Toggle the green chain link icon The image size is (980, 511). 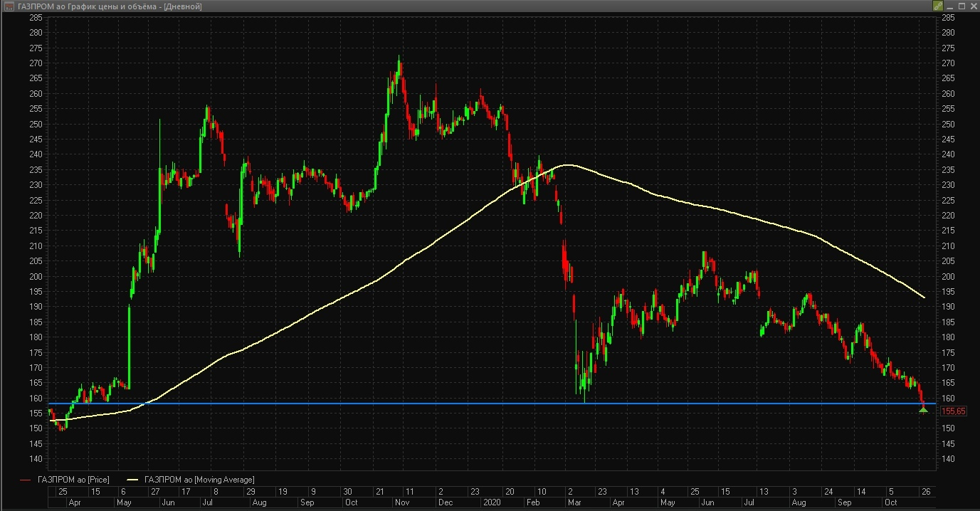(x=937, y=6)
